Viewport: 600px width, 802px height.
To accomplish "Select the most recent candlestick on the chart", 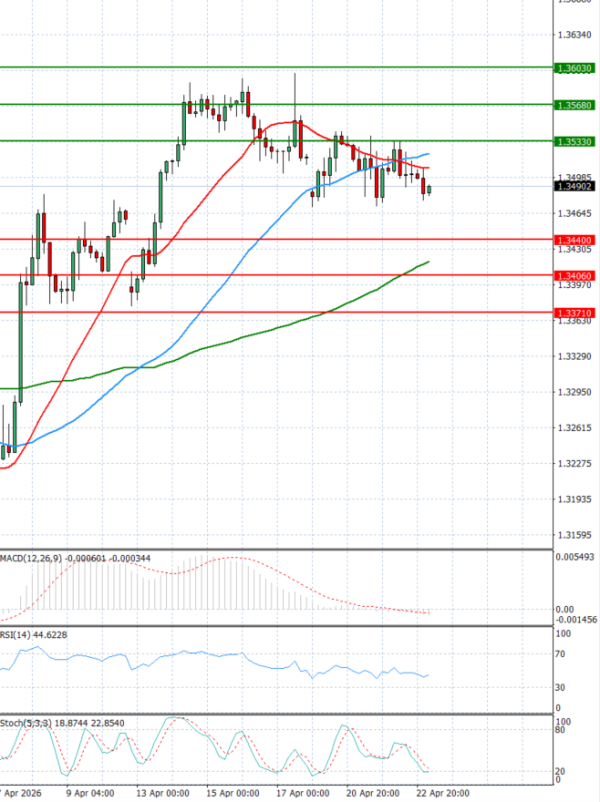I will (x=429, y=188).
